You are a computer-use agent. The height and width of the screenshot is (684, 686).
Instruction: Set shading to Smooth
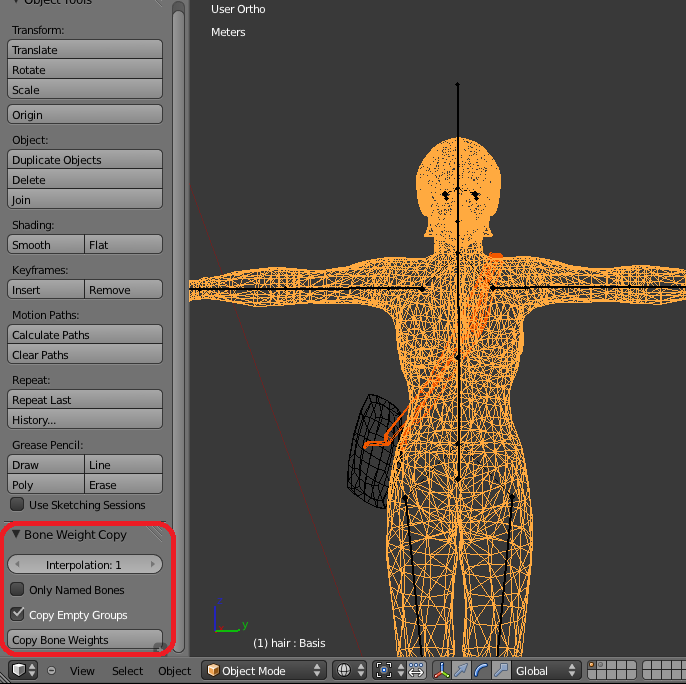46,244
